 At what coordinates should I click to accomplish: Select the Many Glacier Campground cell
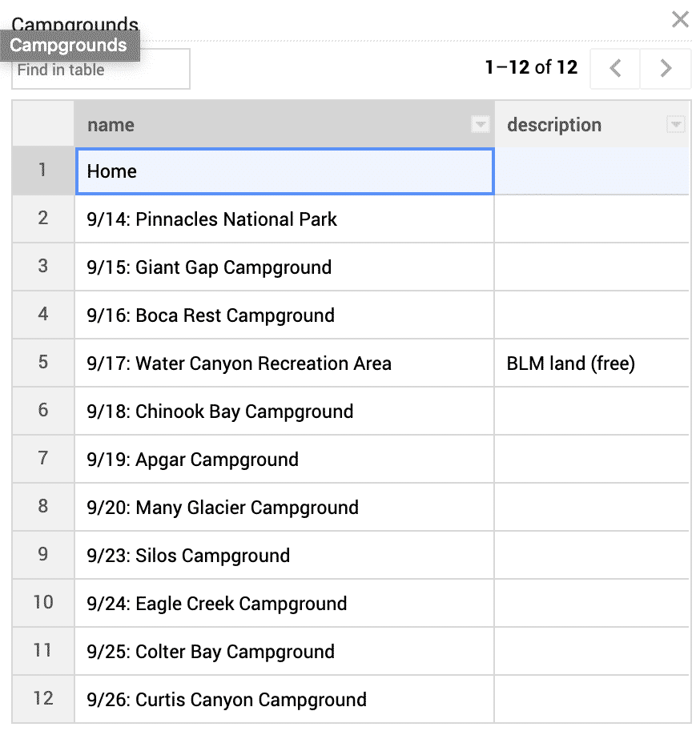(x=284, y=508)
